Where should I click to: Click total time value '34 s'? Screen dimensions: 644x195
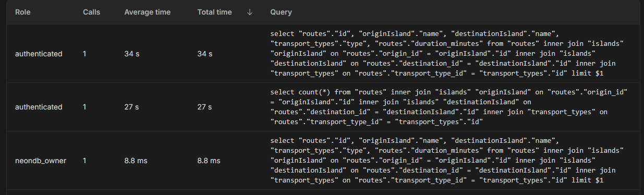[x=205, y=54]
